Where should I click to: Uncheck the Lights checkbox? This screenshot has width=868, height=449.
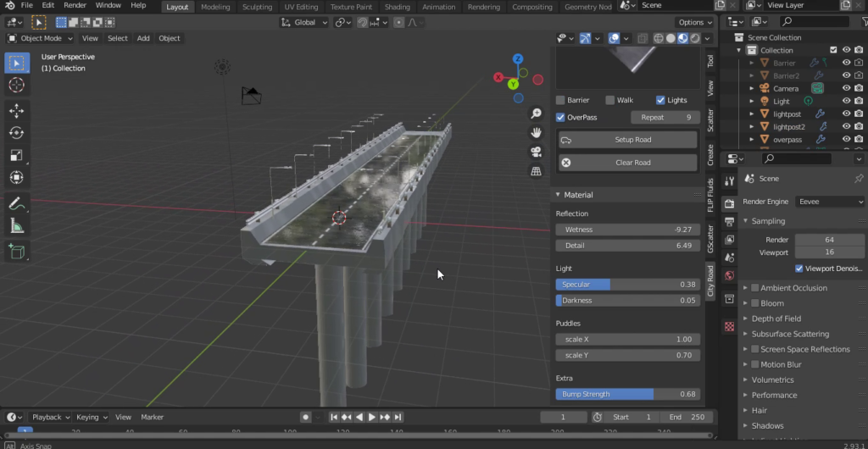[x=660, y=100]
